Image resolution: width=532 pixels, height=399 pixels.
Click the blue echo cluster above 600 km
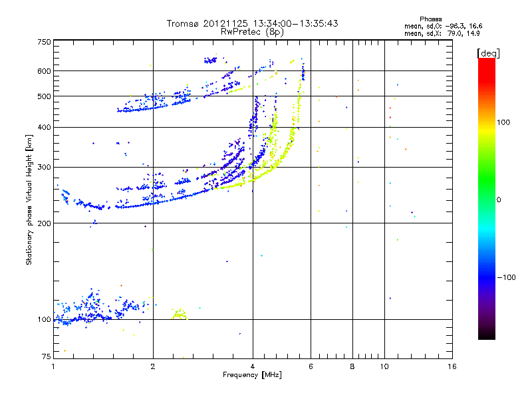[x=210, y=60]
